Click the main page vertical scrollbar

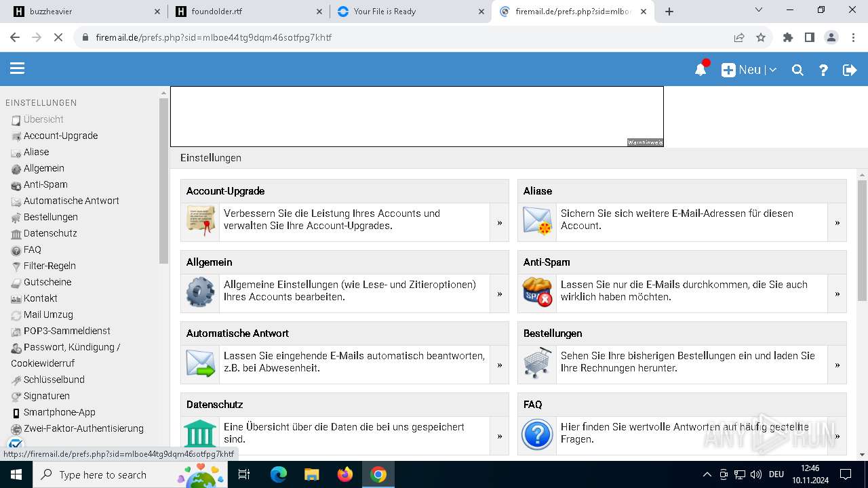tap(862, 241)
